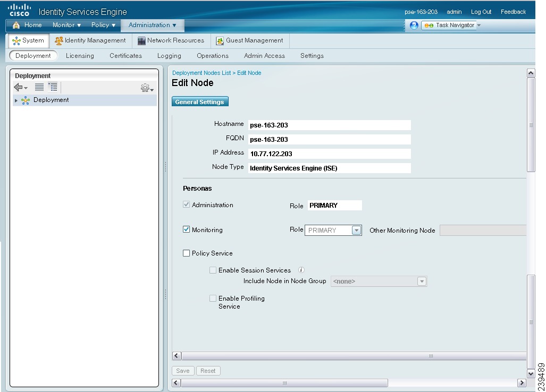
Task: Click the IP Address field
Action: coord(330,154)
